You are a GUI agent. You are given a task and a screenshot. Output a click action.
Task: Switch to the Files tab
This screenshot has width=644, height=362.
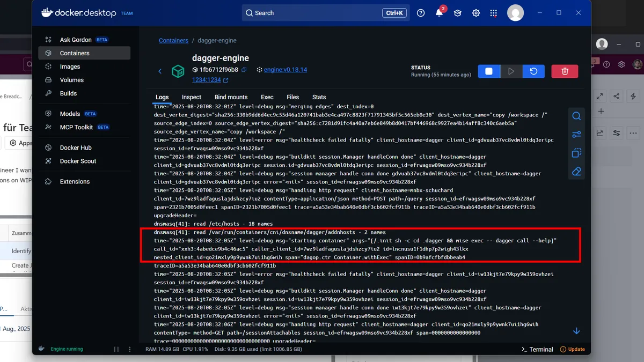coord(292,97)
